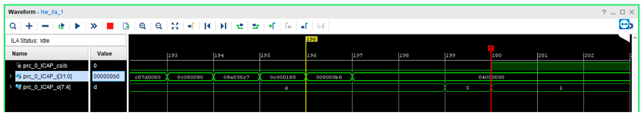Click the scroll up arrow of waveform
The height and width of the screenshot is (116, 644).
635,38
